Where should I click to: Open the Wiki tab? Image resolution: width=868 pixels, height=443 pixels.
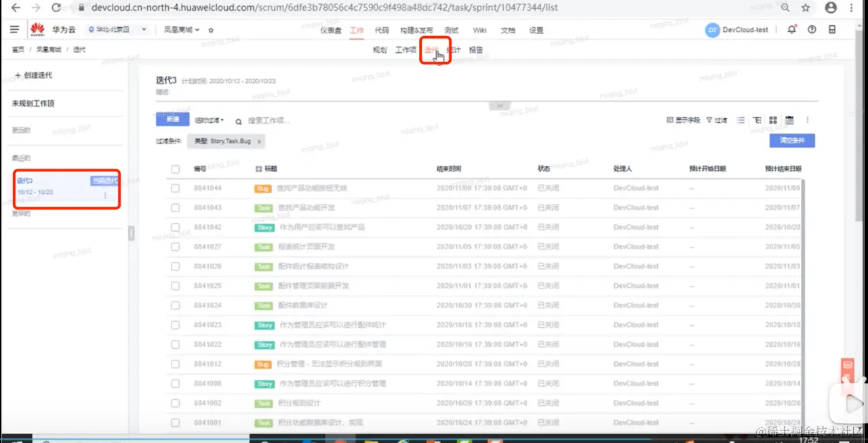tap(479, 30)
